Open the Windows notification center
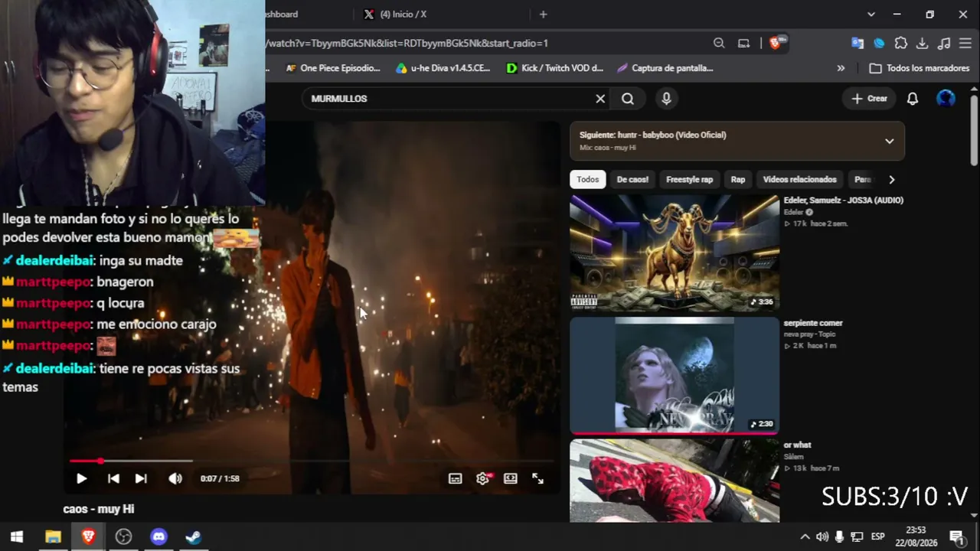This screenshot has height=551, width=980. click(955, 536)
